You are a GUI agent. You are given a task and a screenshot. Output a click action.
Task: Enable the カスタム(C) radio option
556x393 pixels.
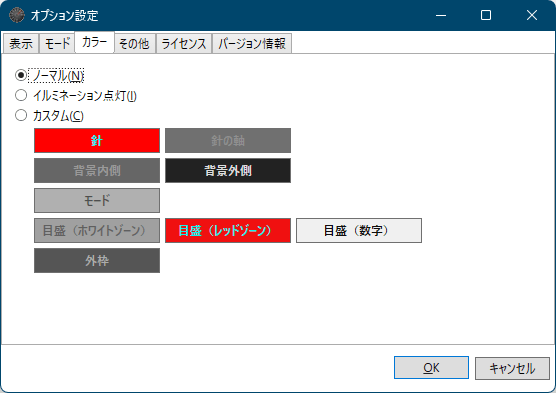(49, 116)
